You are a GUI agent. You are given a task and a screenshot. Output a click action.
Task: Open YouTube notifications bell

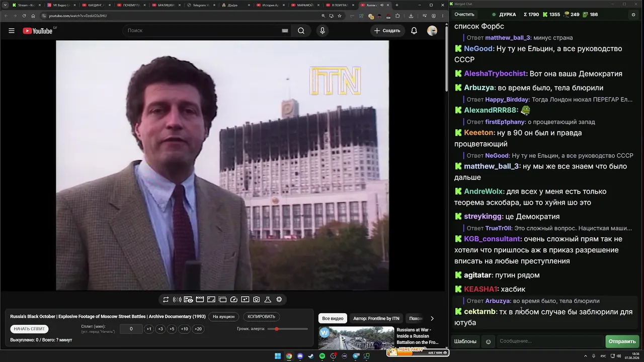414,31
